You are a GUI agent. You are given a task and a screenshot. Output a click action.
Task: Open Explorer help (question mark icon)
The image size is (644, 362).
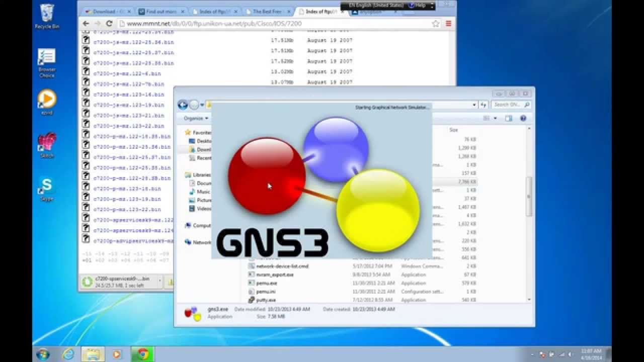(x=523, y=118)
